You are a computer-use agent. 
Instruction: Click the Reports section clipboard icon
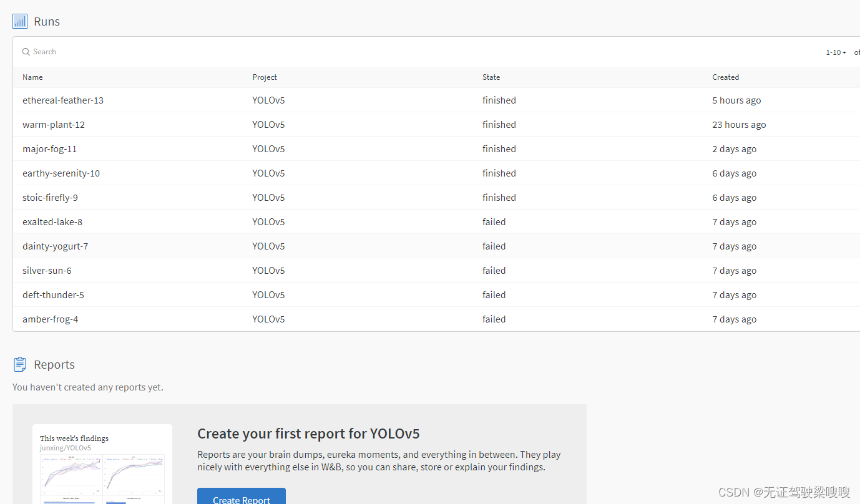pyautogui.click(x=20, y=364)
